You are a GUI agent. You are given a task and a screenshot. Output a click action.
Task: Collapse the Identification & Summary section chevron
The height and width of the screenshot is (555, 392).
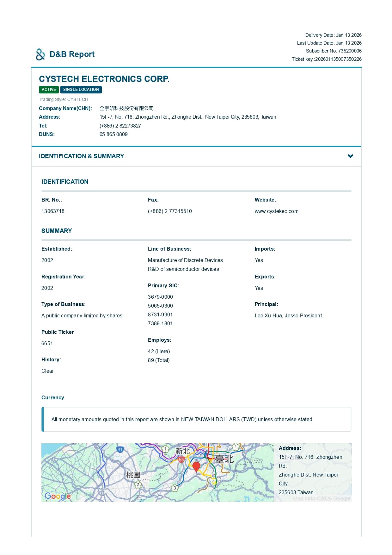350,156
